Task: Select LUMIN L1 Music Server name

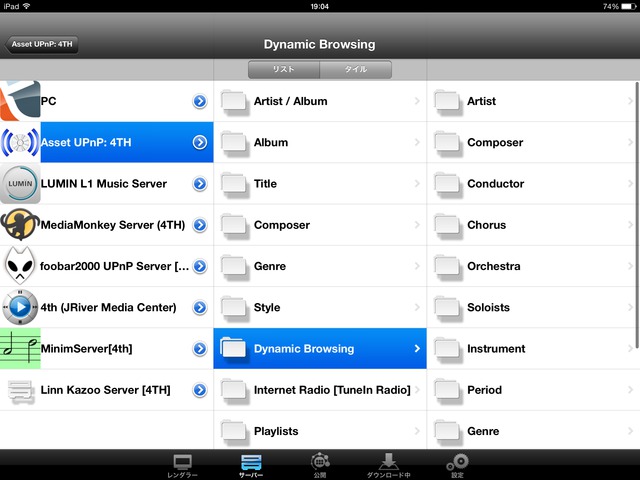Action: [104, 184]
